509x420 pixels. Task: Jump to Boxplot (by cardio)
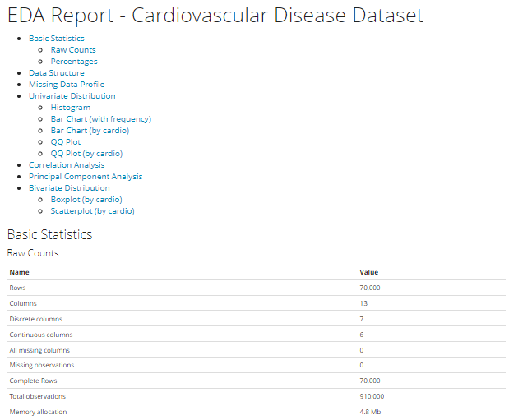(86, 200)
